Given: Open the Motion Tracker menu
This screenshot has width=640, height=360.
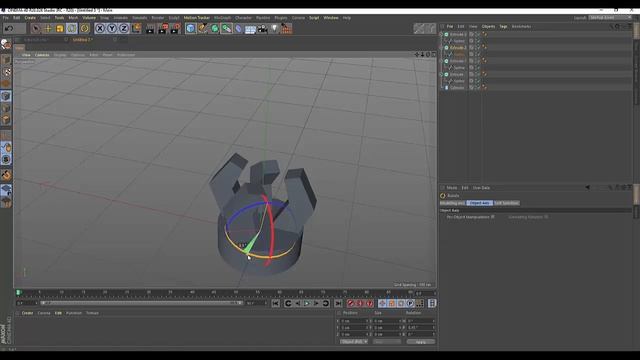Looking at the screenshot, I should [196, 18].
